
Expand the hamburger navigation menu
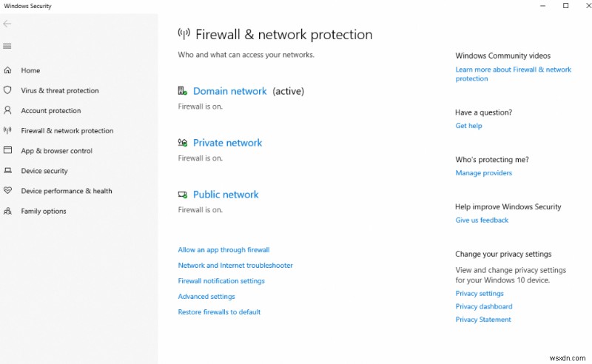(7, 46)
